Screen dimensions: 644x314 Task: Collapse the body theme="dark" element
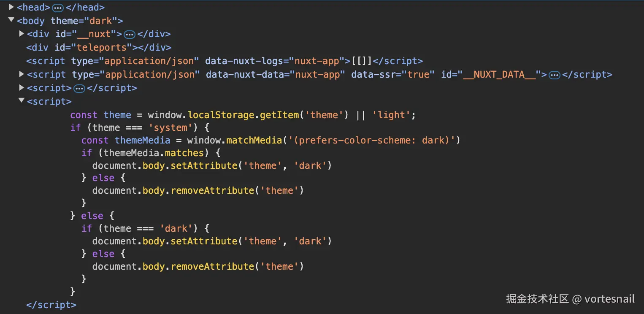[x=11, y=20]
